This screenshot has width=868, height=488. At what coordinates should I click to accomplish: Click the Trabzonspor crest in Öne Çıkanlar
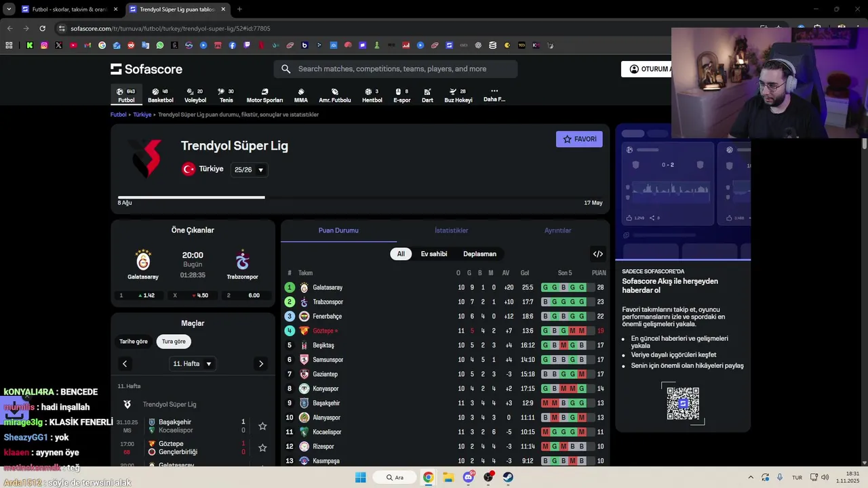click(x=242, y=260)
